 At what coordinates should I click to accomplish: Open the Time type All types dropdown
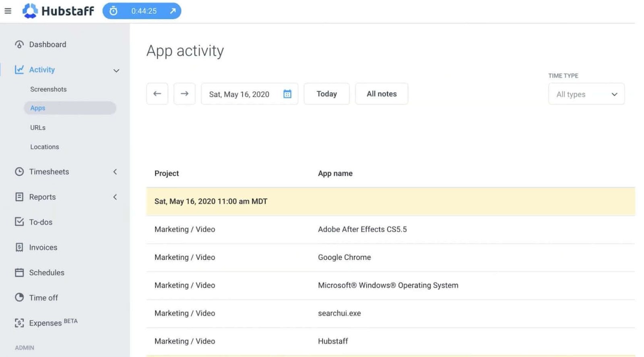(x=586, y=94)
